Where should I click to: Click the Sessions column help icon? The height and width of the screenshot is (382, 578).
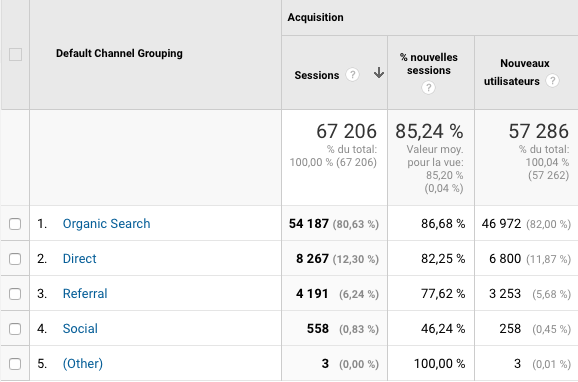point(352,75)
